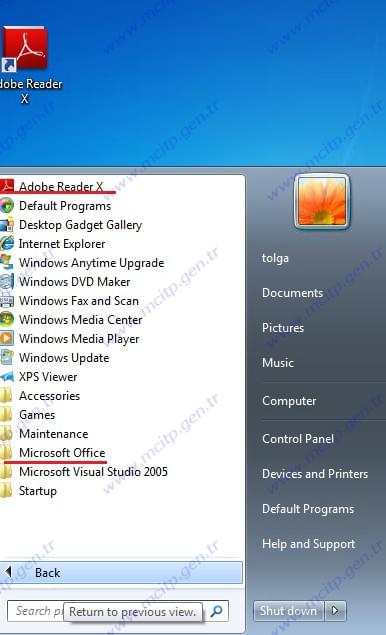Select Windows Media Center label

(x=81, y=320)
